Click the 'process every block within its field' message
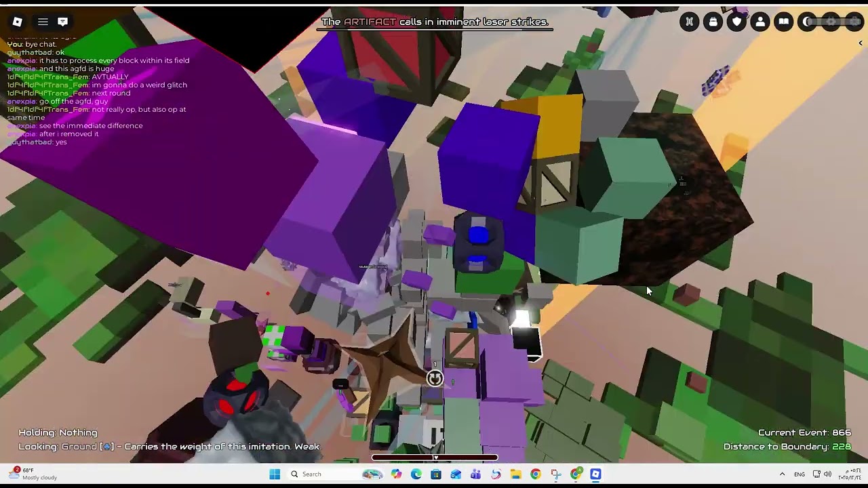 [x=98, y=60]
